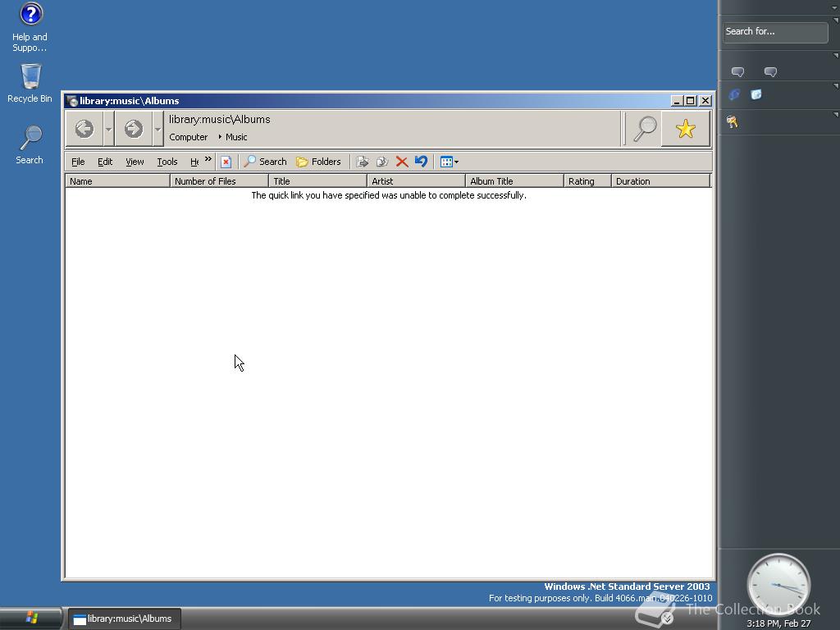Image resolution: width=840 pixels, height=630 pixels.
Task: Click the window title bar system icon
Action: coord(72,101)
